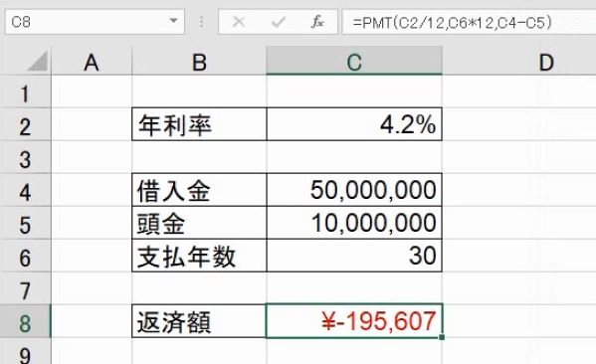Select row 1 header
Image resolution: width=596 pixels, height=364 pixels.
tap(25, 91)
